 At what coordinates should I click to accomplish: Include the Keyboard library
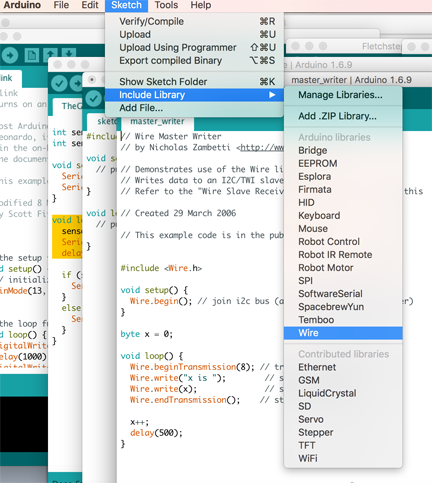coord(343,215)
